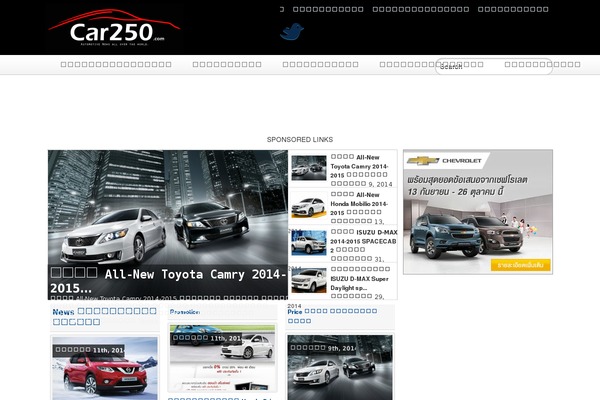This screenshot has width=600, height=400.
Task: Select the Honda Mobilio thumbnail
Action: click(x=309, y=205)
